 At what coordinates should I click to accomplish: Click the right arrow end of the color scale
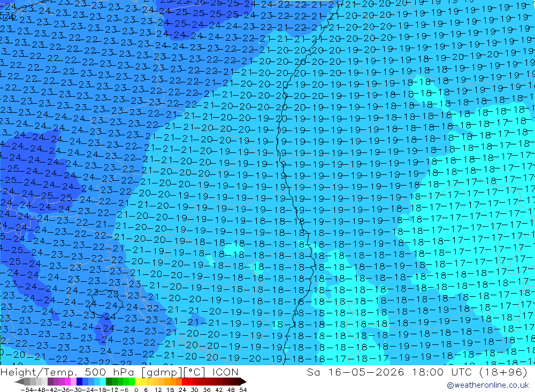click(243, 382)
